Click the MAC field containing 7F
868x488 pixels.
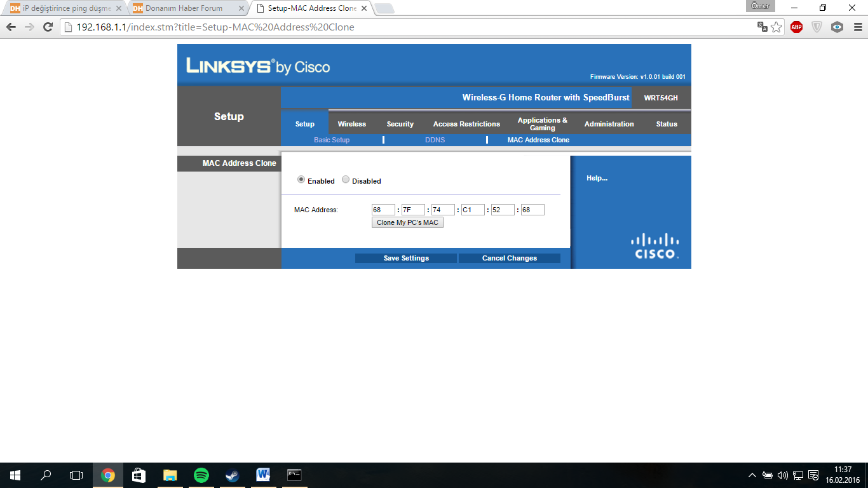(x=413, y=210)
